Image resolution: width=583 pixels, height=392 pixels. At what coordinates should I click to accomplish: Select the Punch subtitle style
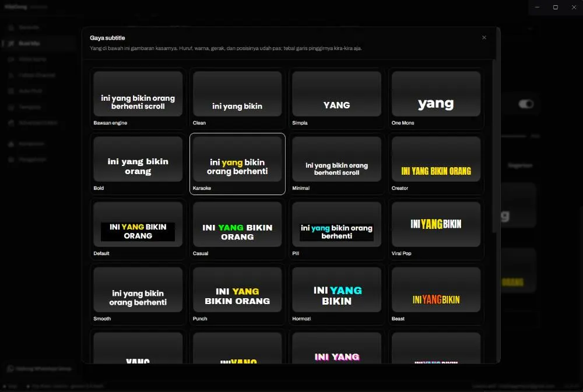click(x=237, y=294)
